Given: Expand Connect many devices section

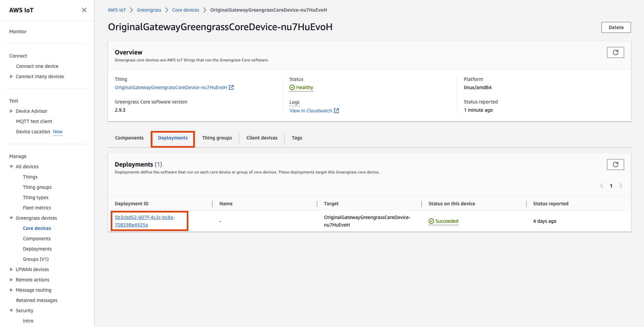Looking at the screenshot, I should click(11, 76).
